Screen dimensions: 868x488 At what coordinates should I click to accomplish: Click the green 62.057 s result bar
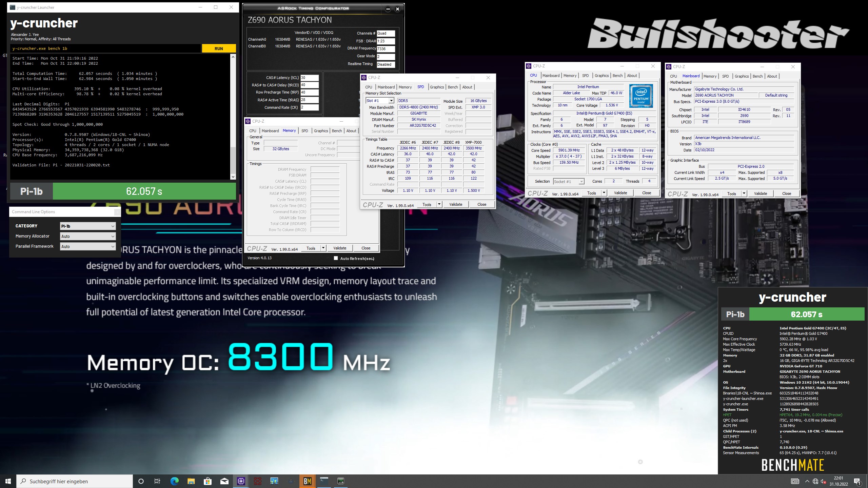coord(144,191)
